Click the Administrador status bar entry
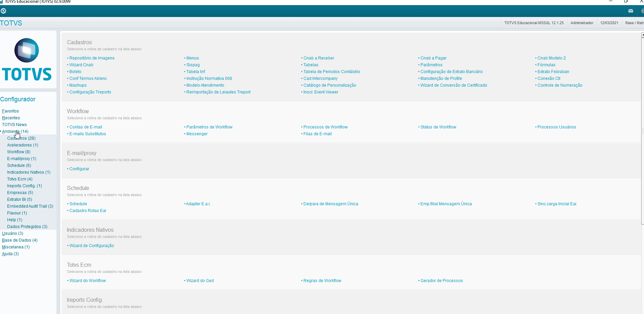This screenshot has height=314, width=644. (582, 23)
